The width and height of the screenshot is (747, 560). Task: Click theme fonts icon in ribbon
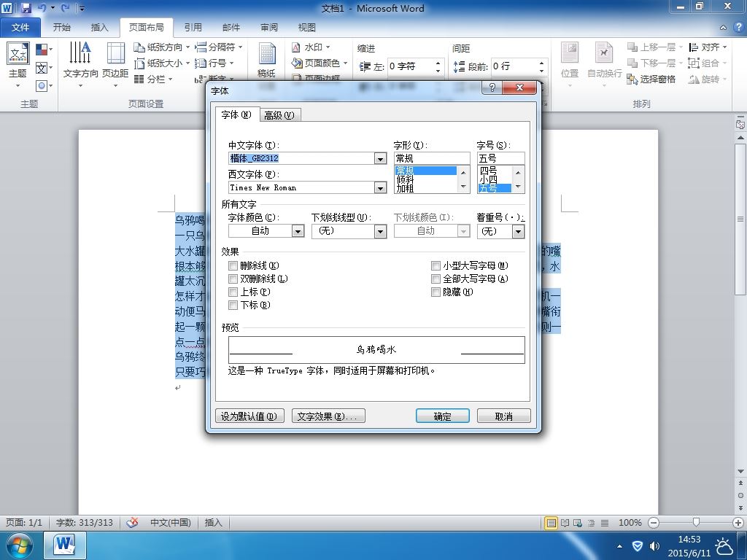[x=44, y=68]
